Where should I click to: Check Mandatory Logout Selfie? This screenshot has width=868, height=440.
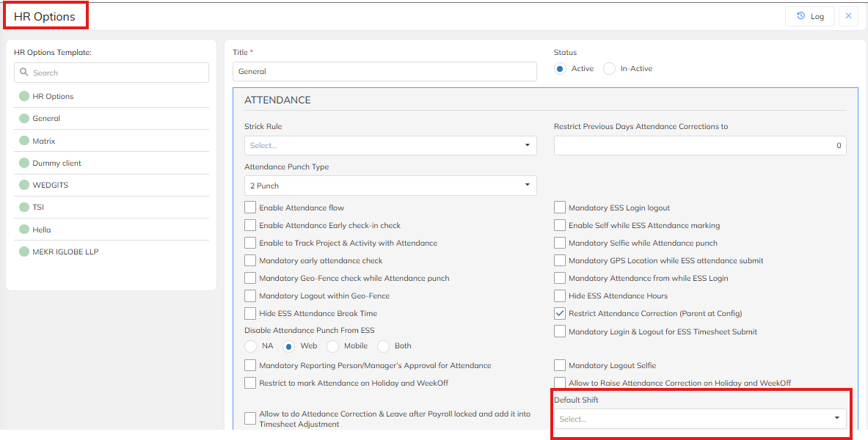tap(560, 365)
